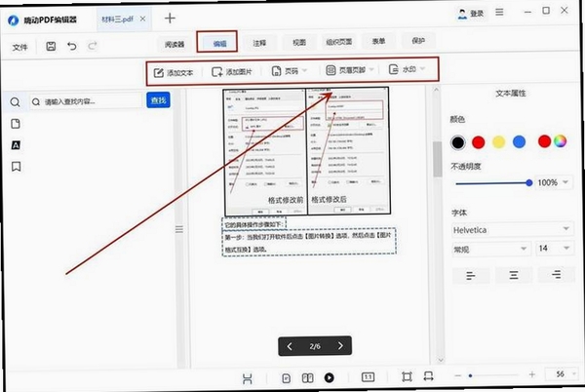Image resolution: width=585 pixels, height=392 pixels.
Task: Switch to the 视图 tab
Action: pyautogui.click(x=299, y=42)
